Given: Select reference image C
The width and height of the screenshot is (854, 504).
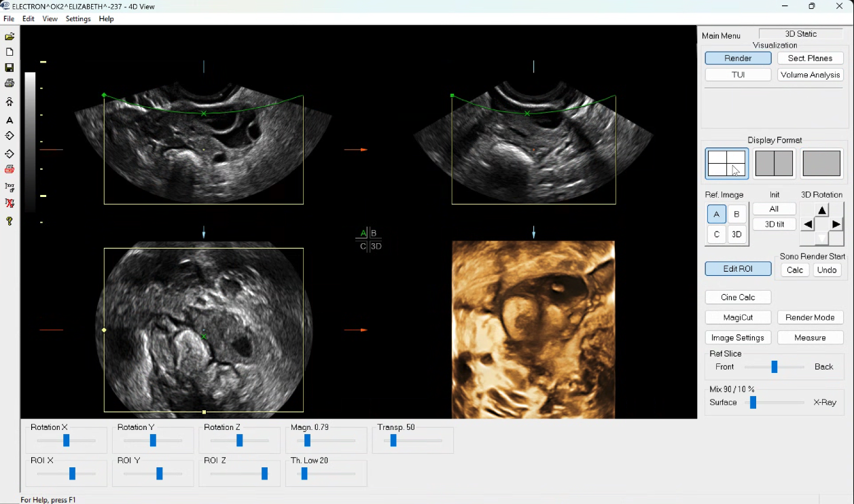Looking at the screenshot, I should click(716, 235).
